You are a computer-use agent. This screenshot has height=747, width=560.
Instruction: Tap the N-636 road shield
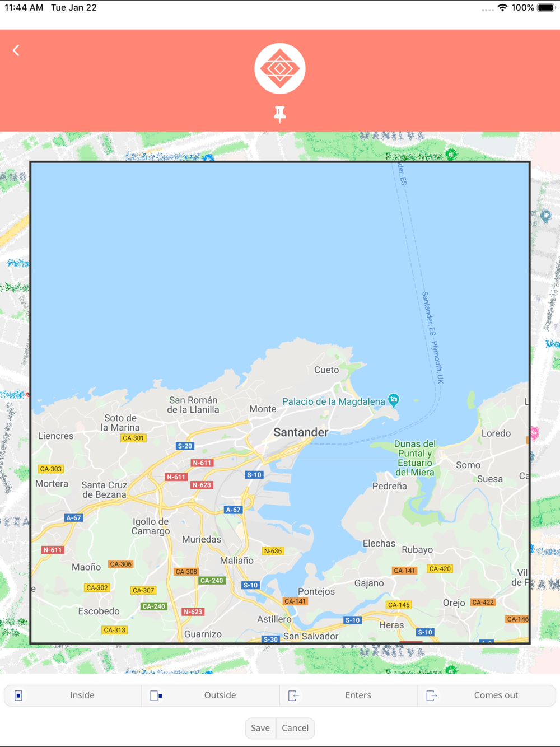click(273, 551)
